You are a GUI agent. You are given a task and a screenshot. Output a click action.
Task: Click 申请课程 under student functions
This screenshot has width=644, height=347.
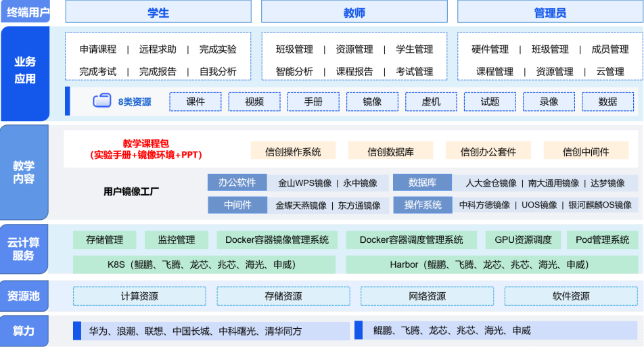pos(97,49)
